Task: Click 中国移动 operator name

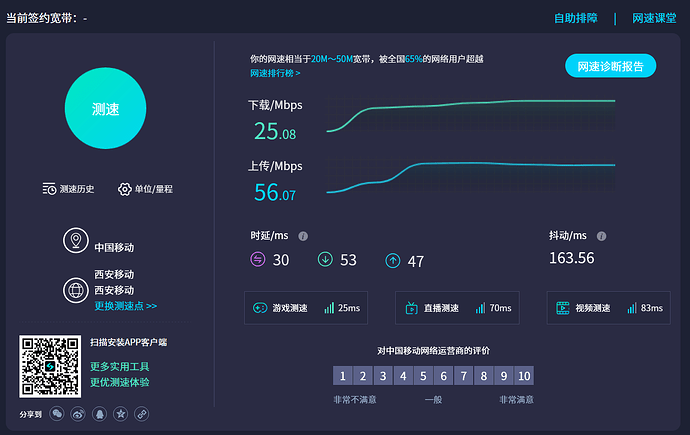Action: click(114, 248)
